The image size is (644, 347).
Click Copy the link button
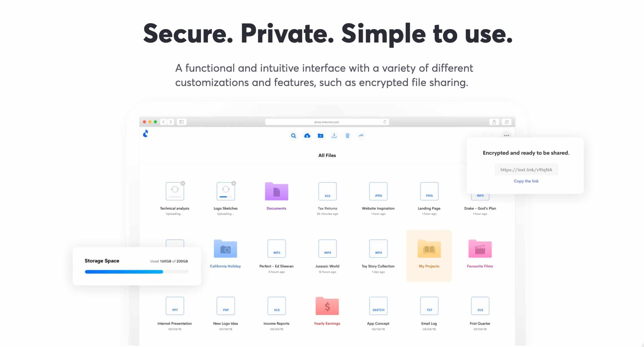click(526, 181)
